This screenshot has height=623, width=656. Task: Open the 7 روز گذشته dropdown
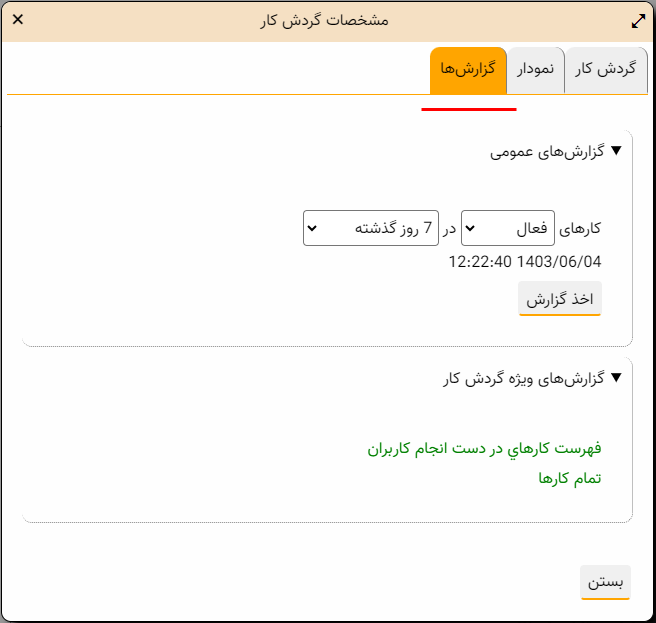coord(371,228)
